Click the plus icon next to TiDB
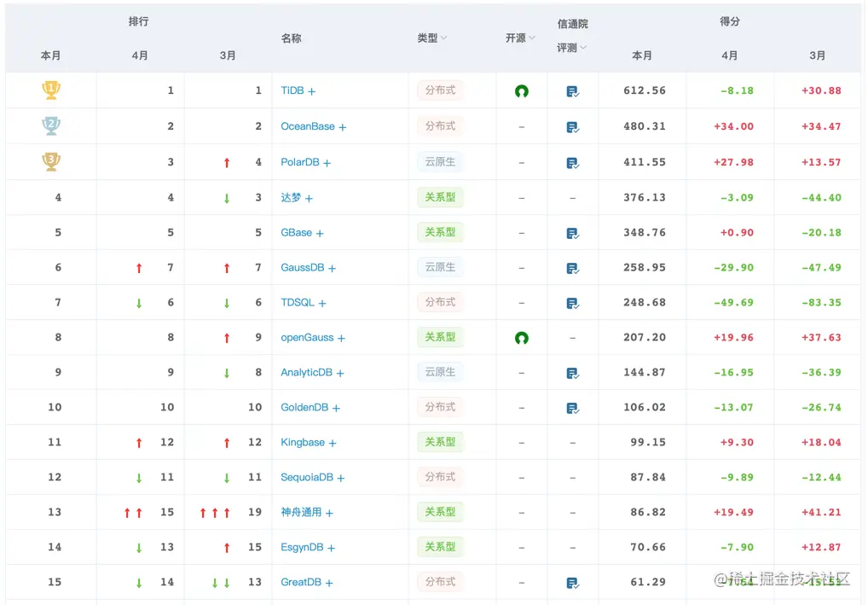868x605 pixels. 312,91
